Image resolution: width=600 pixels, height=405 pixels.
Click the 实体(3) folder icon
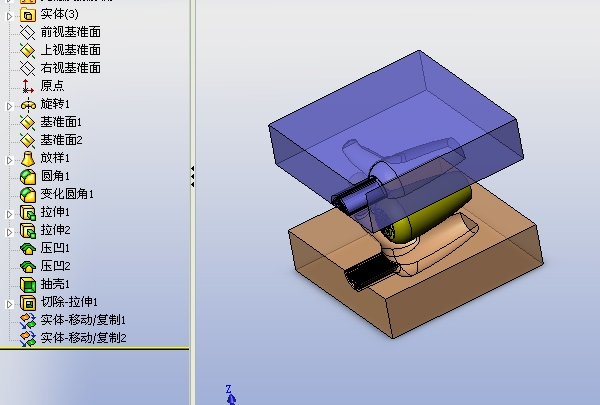point(28,15)
